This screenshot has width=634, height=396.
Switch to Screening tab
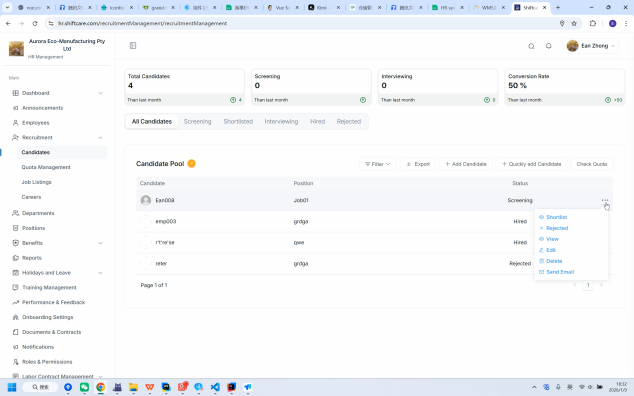197,121
